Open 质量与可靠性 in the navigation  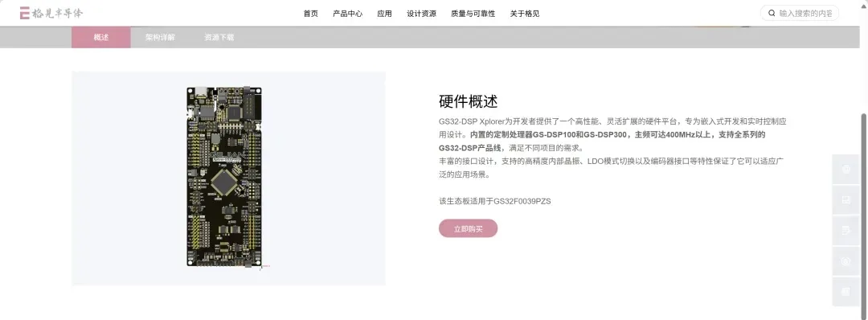click(473, 14)
